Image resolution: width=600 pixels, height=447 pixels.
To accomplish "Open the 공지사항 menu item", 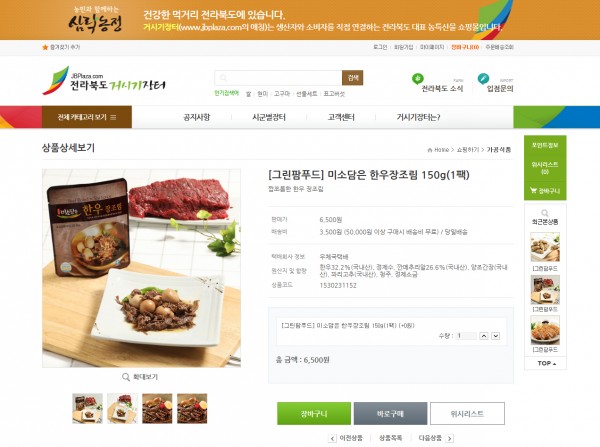I will [x=197, y=117].
